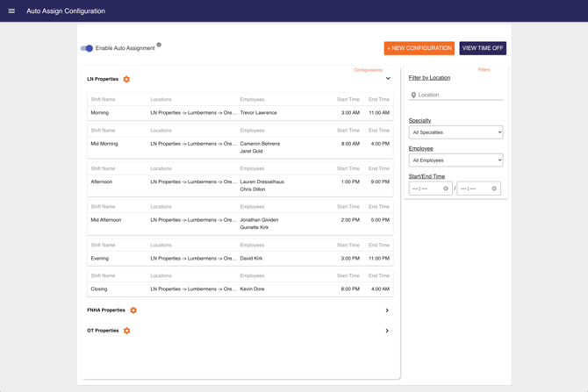Click the OT Properties section title
The height and width of the screenshot is (392, 588).
coord(103,331)
